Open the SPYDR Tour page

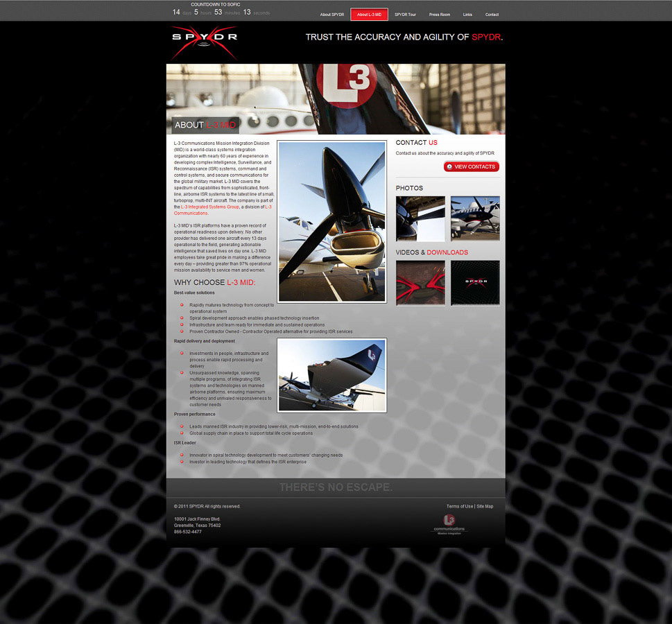coord(405,15)
